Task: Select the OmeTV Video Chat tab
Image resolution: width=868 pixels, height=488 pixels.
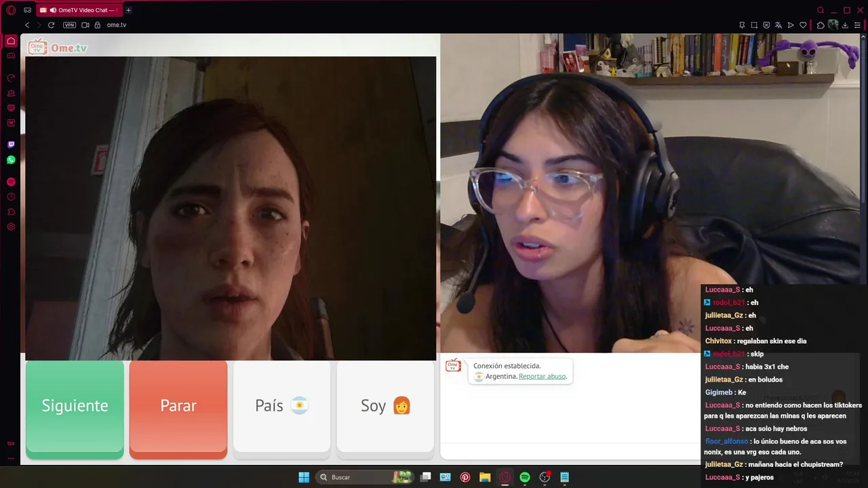Action: 78,10
